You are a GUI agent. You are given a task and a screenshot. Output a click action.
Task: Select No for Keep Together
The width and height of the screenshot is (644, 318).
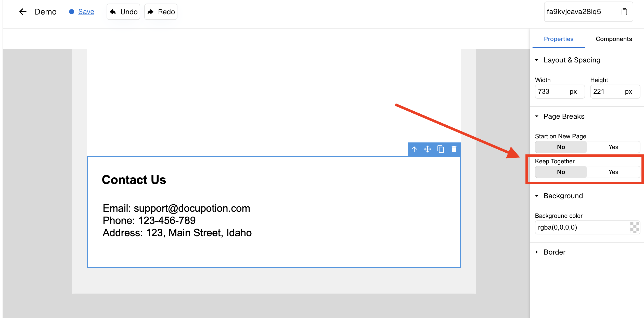click(561, 172)
